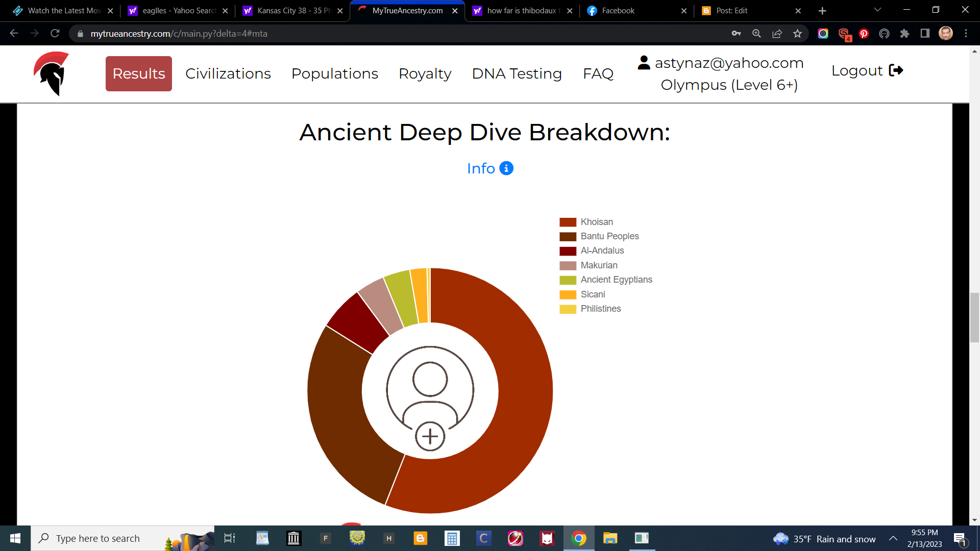Toggle Bantu Peoples legend entry

(x=609, y=236)
